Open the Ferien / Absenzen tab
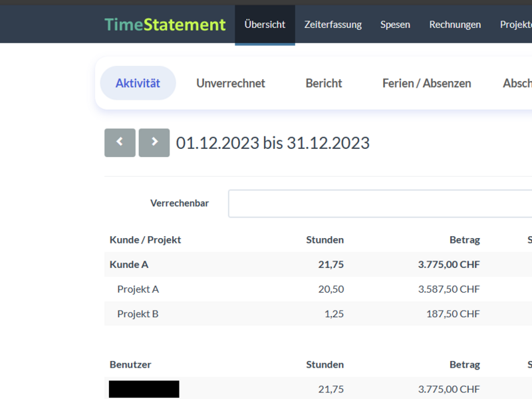Image resolution: width=532 pixels, height=399 pixels. [426, 83]
